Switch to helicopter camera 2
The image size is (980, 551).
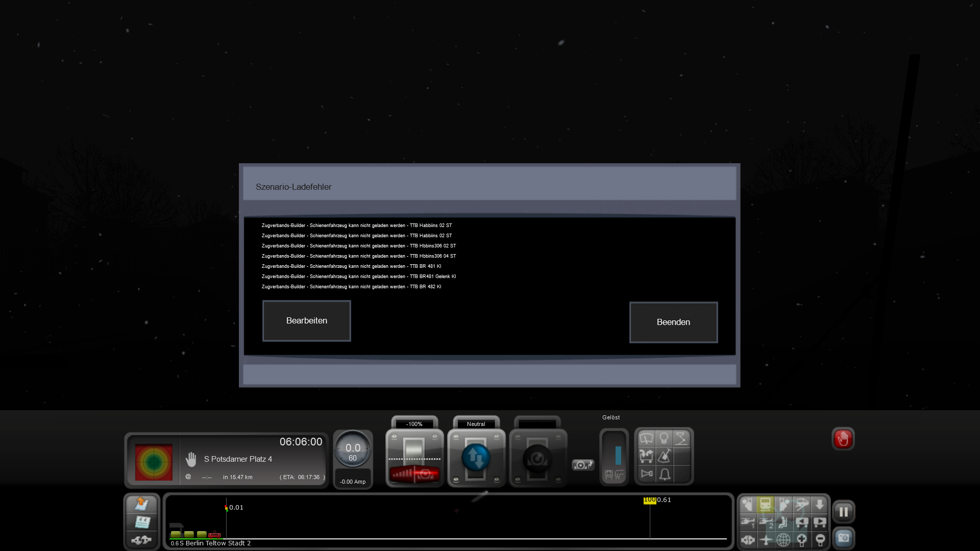(766, 522)
